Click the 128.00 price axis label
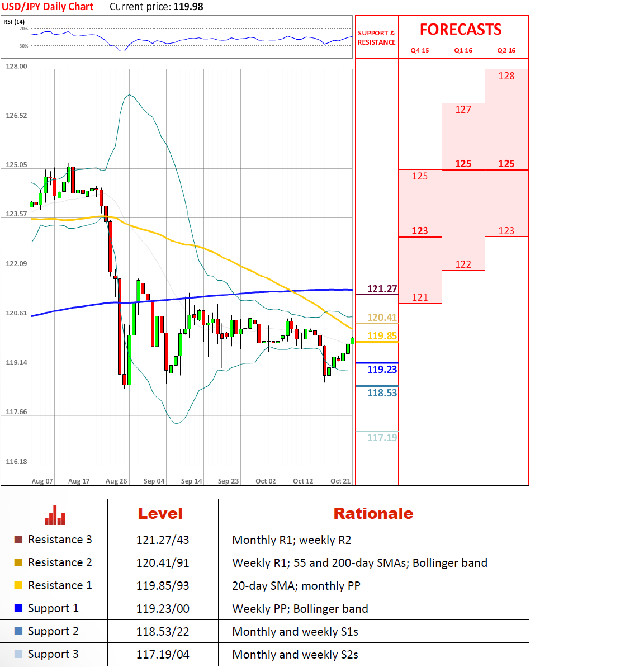This screenshot has width=644, height=667. [x=16, y=67]
